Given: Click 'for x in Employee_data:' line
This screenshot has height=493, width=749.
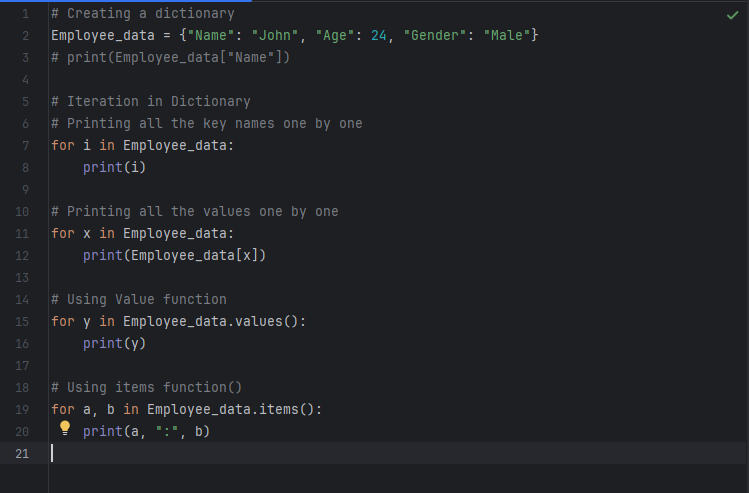Looking at the screenshot, I should [x=143, y=233].
